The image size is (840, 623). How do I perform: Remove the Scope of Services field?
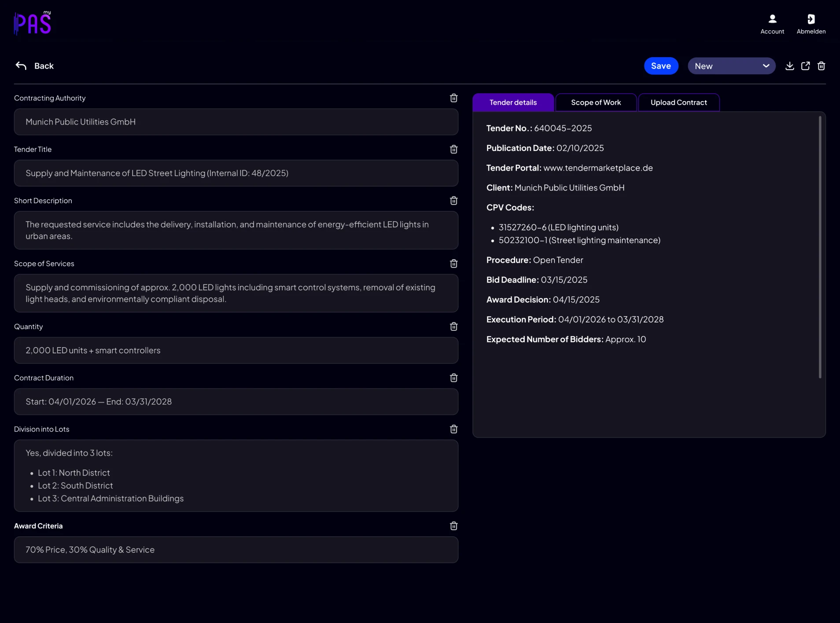(454, 264)
